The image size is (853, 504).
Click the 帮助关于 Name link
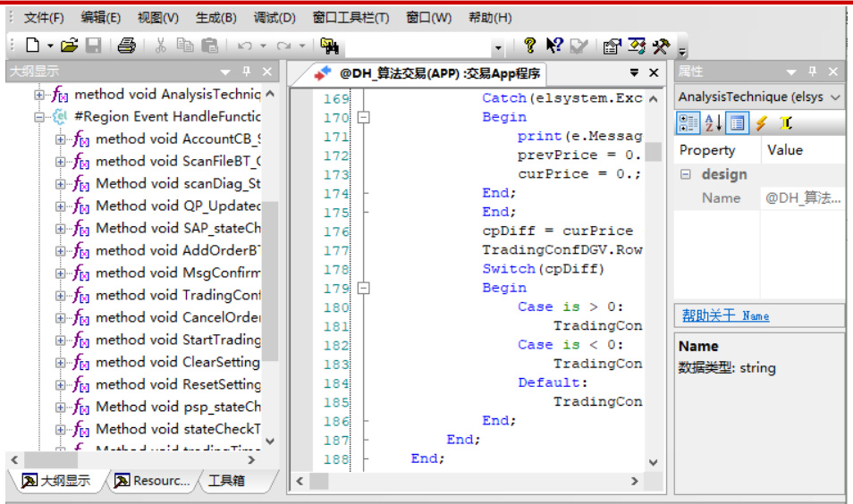pyautogui.click(x=725, y=315)
